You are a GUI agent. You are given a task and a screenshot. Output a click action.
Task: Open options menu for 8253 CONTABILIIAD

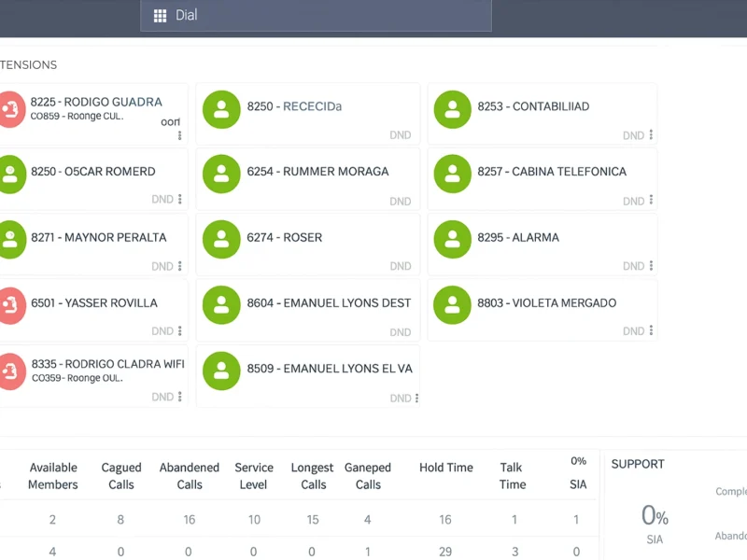coord(651,134)
